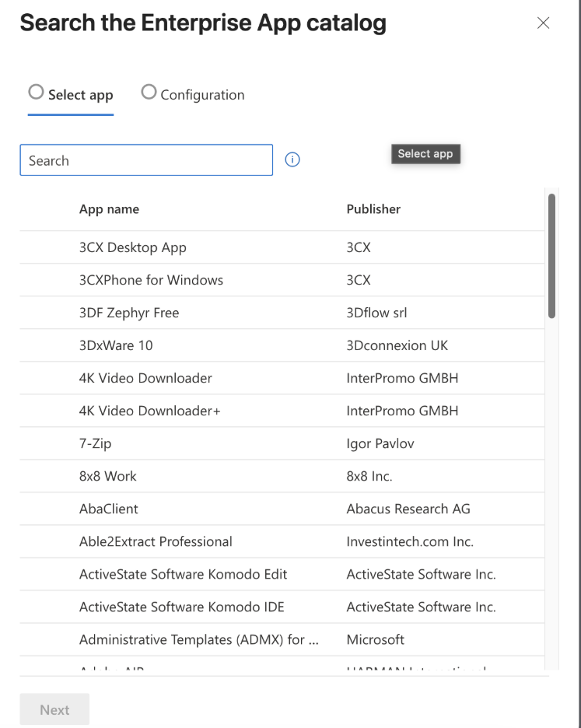The width and height of the screenshot is (581, 728).
Task: Open the Select app tab
Action: pyautogui.click(x=80, y=95)
